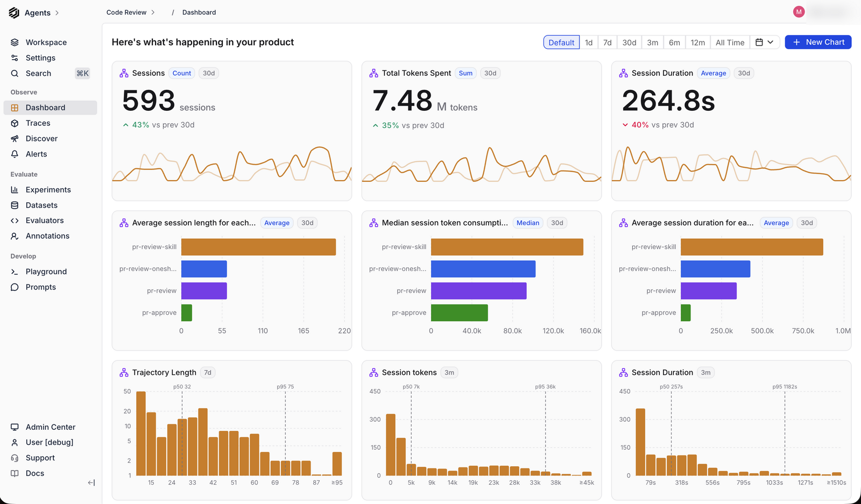
Task: Click the Prompts chat bubble icon
Action: [15, 287]
